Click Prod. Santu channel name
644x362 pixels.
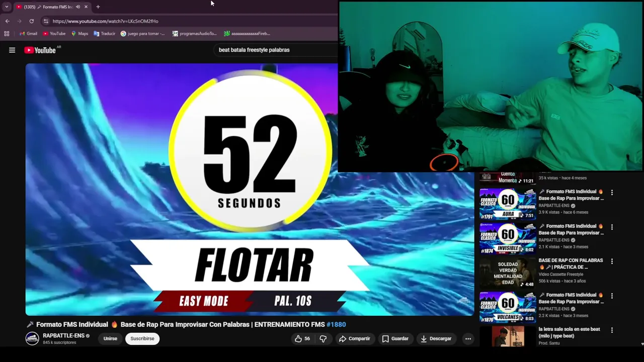coord(549,343)
